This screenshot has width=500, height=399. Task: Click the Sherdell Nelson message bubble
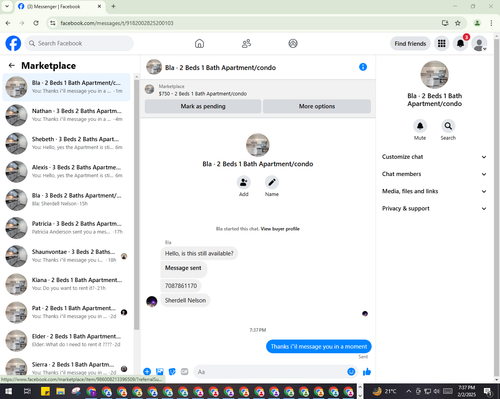185,300
